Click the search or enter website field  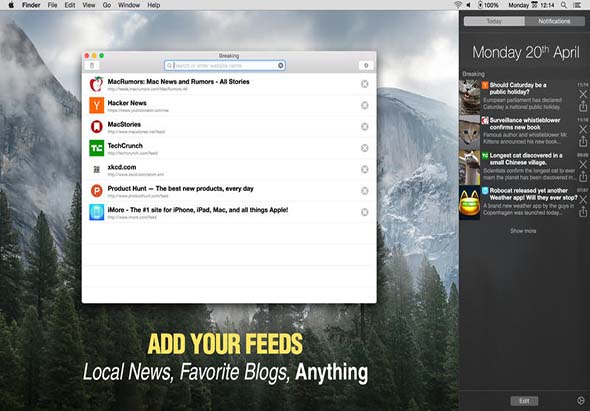click(x=225, y=65)
